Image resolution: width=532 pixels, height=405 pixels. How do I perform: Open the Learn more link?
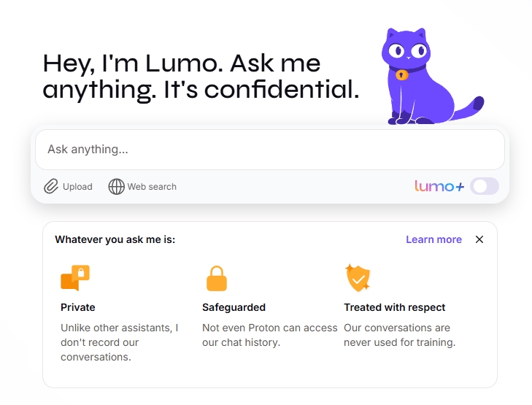433,239
